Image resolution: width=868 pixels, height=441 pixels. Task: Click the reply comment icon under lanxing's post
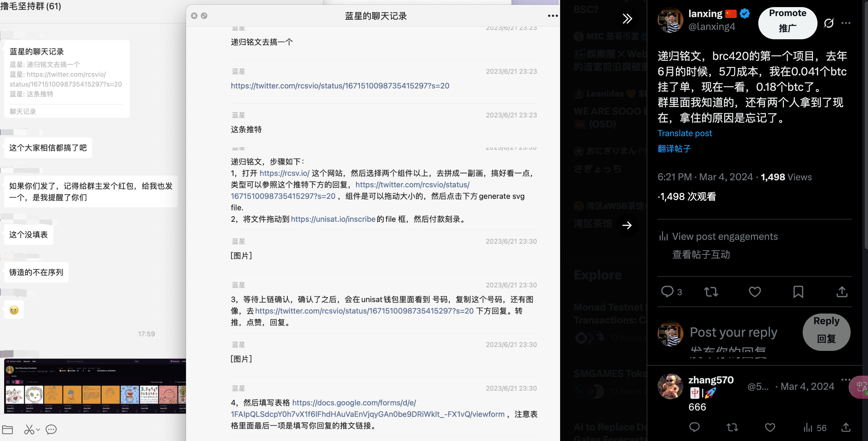coord(667,292)
